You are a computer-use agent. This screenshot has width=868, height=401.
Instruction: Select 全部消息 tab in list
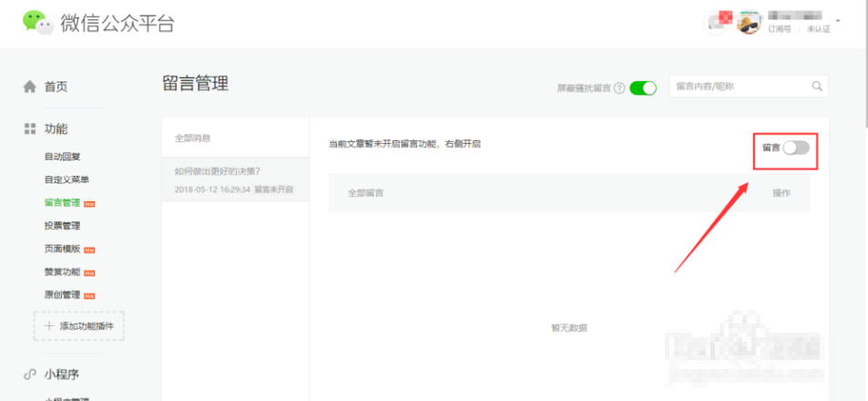click(193, 139)
